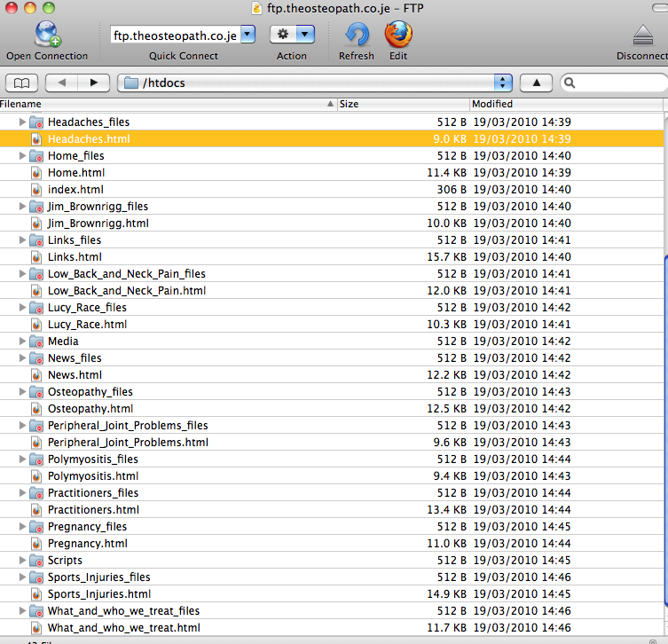Click the News.html file icon
Viewport: 668px width, 644px height.
(x=36, y=375)
